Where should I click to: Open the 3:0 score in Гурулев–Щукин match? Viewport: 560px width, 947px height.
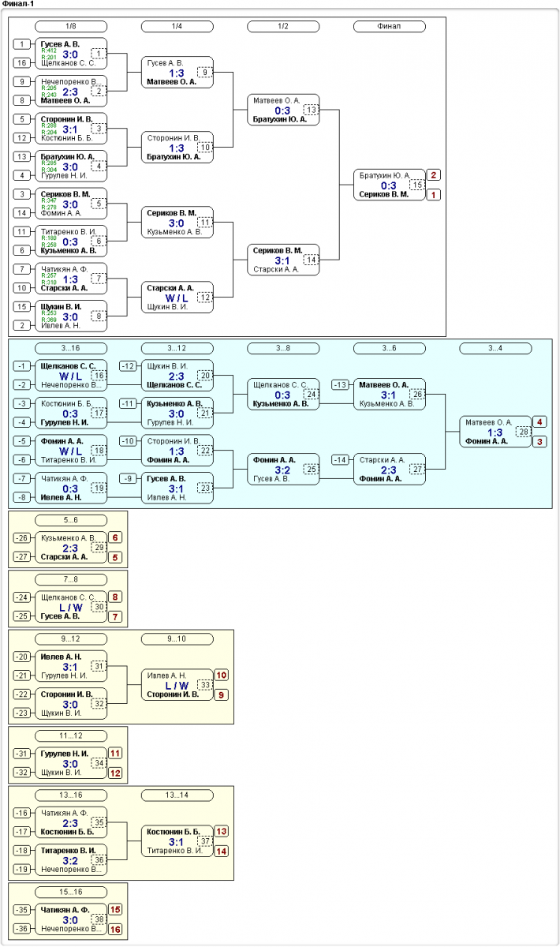point(71,763)
